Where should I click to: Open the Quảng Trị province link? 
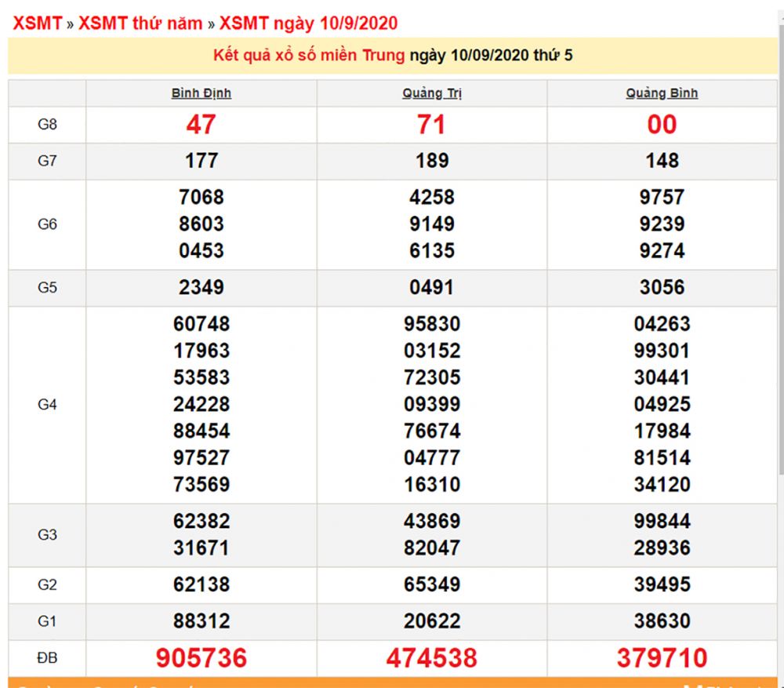[432, 93]
